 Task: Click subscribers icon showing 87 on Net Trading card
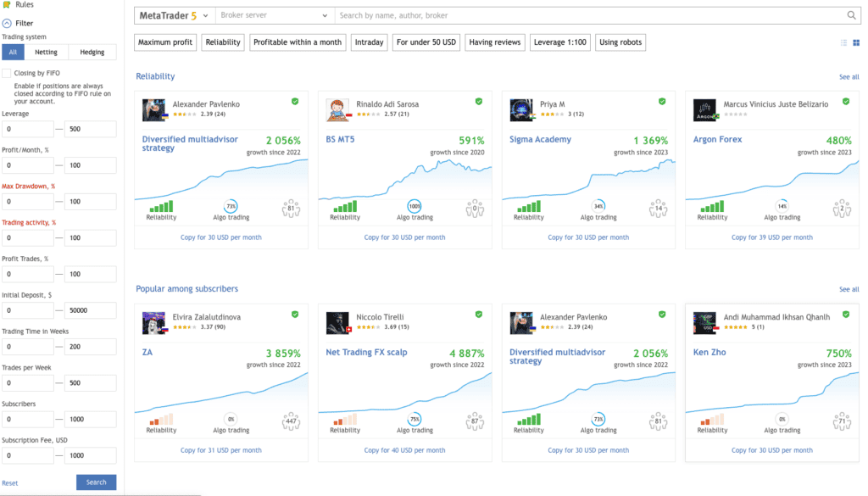(x=475, y=421)
